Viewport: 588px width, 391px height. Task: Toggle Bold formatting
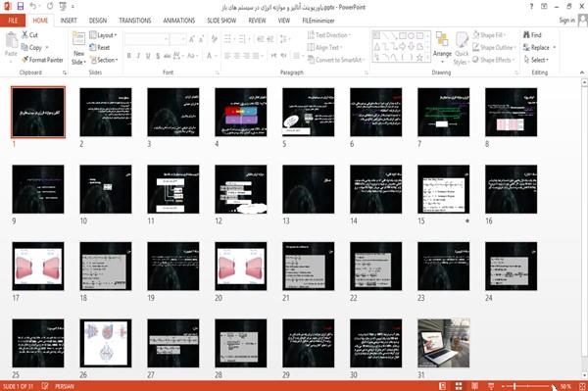click(129, 56)
